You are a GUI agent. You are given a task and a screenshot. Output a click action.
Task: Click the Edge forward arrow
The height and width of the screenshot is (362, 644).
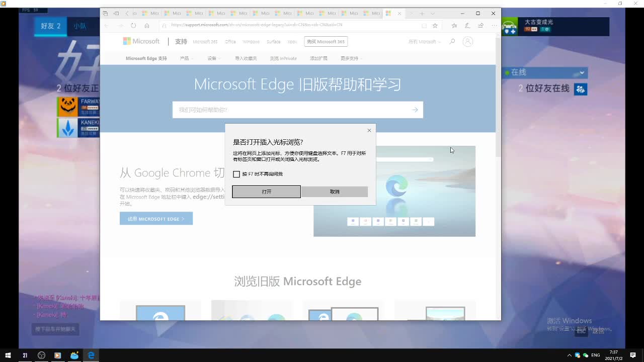click(120, 26)
